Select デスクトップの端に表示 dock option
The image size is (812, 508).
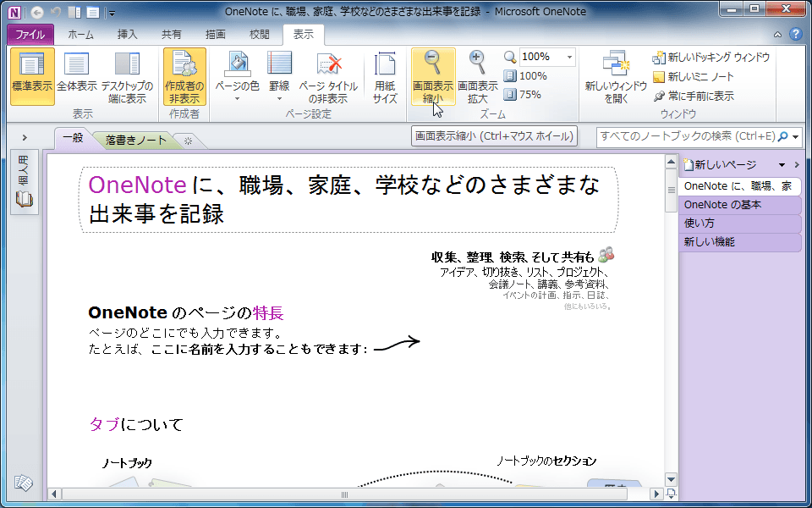(128, 76)
